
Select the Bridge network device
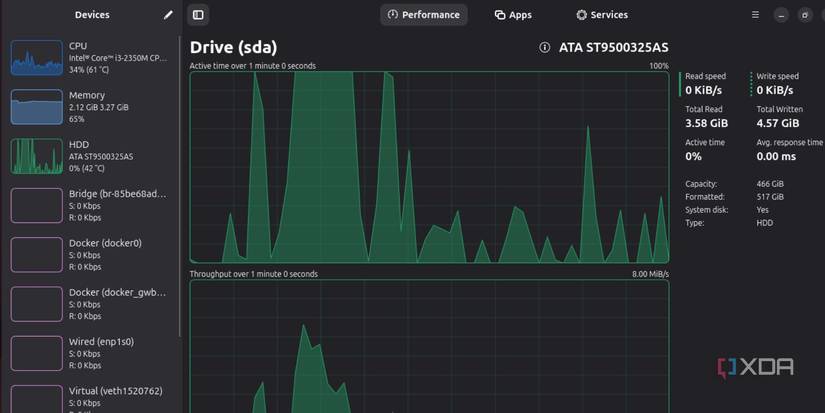[x=89, y=205]
